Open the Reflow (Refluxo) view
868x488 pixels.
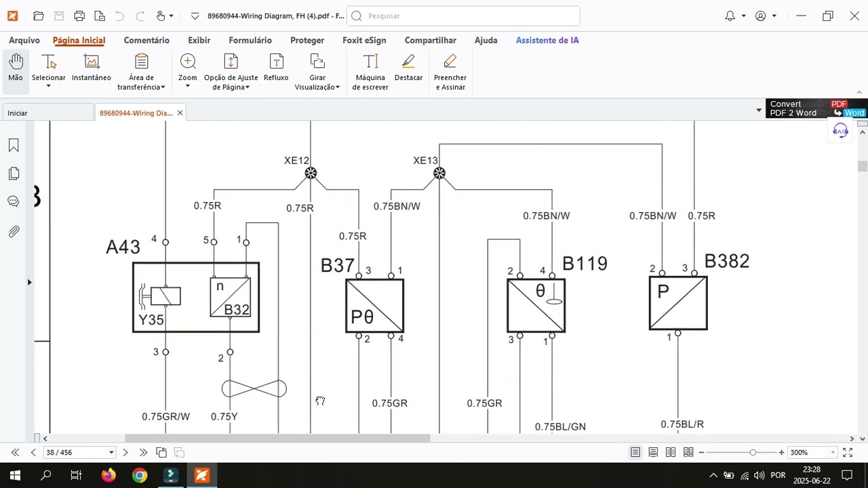click(x=276, y=68)
